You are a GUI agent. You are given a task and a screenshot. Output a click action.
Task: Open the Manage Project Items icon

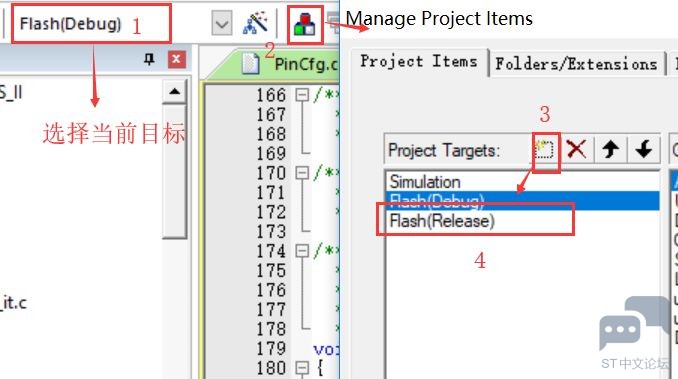click(x=305, y=24)
